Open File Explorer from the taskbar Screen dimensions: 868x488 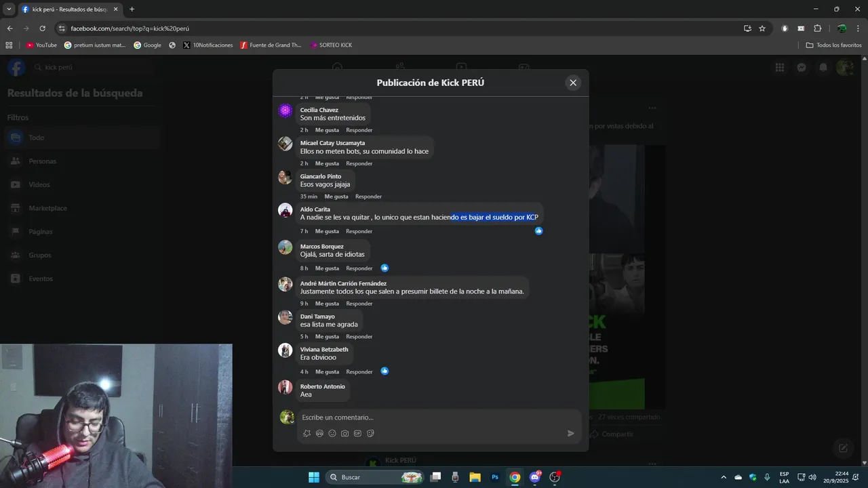(x=475, y=477)
